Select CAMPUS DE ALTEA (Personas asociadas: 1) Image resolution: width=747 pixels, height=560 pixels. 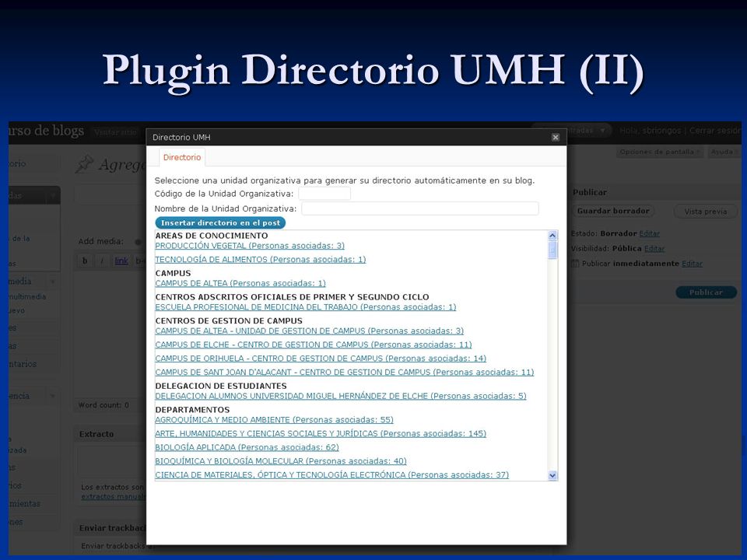coord(240,283)
